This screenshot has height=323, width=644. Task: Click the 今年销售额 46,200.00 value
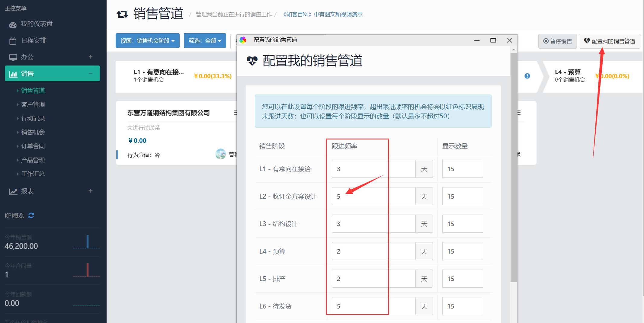coord(21,246)
